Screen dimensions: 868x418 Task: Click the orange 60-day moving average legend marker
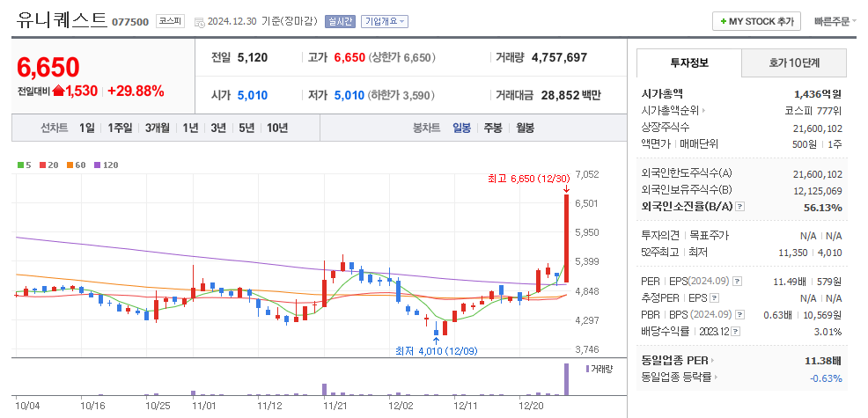coord(70,165)
